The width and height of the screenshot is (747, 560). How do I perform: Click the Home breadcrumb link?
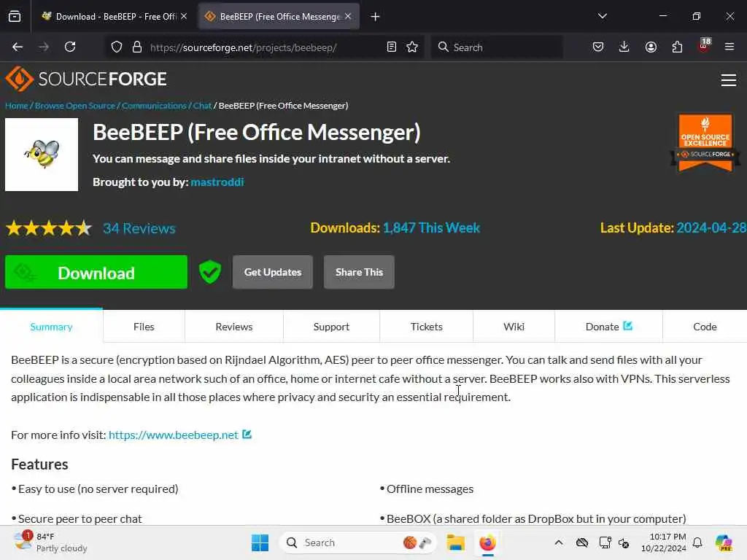tap(17, 105)
